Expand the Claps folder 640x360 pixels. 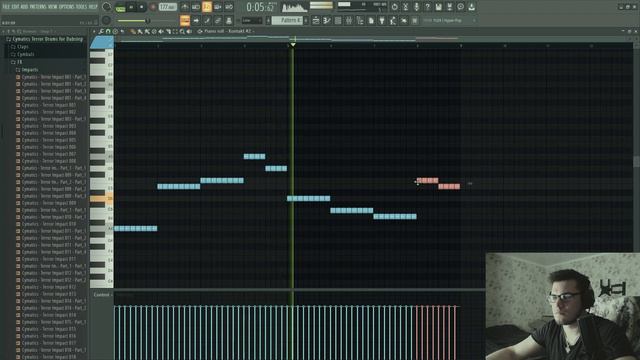click(20, 47)
